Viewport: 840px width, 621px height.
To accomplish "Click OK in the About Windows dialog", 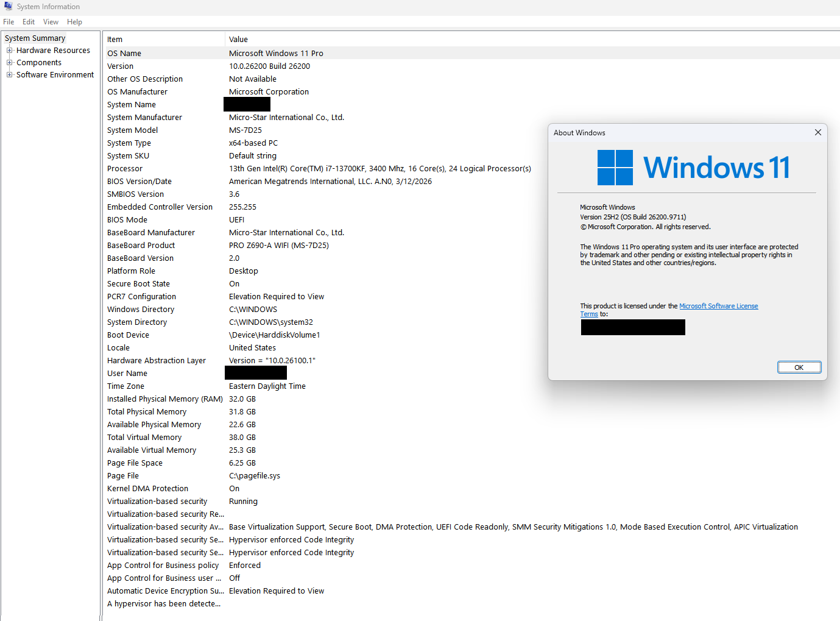I will click(x=799, y=367).
